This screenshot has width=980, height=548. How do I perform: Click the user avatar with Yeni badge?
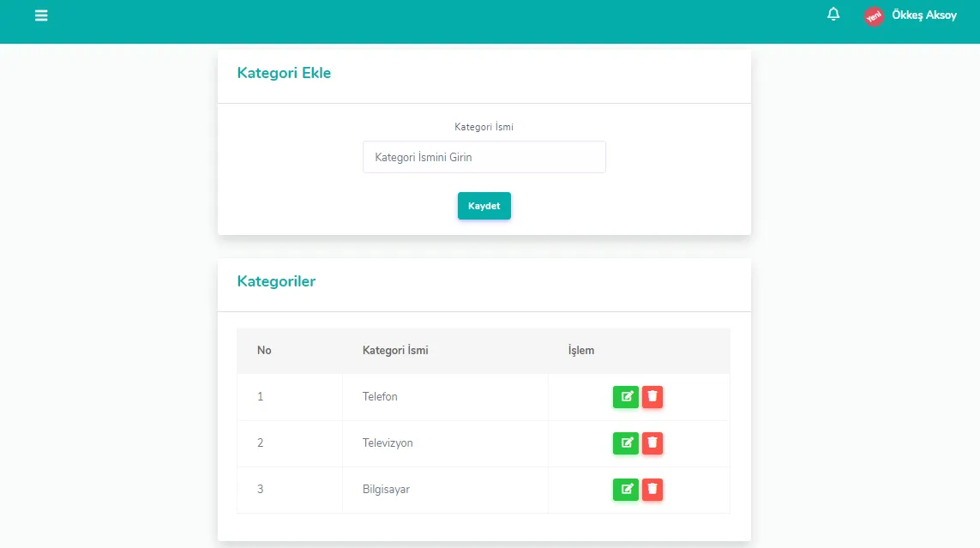coord(874,16)
